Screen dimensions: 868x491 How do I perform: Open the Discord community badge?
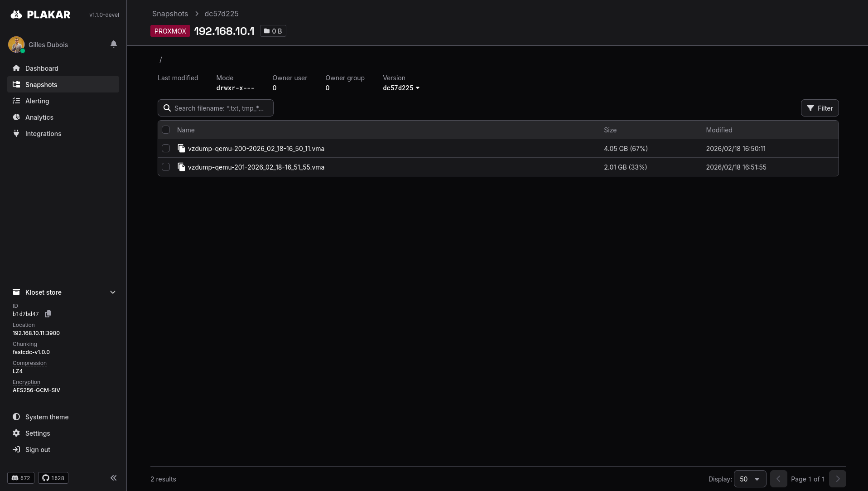(x=21, y=478)
